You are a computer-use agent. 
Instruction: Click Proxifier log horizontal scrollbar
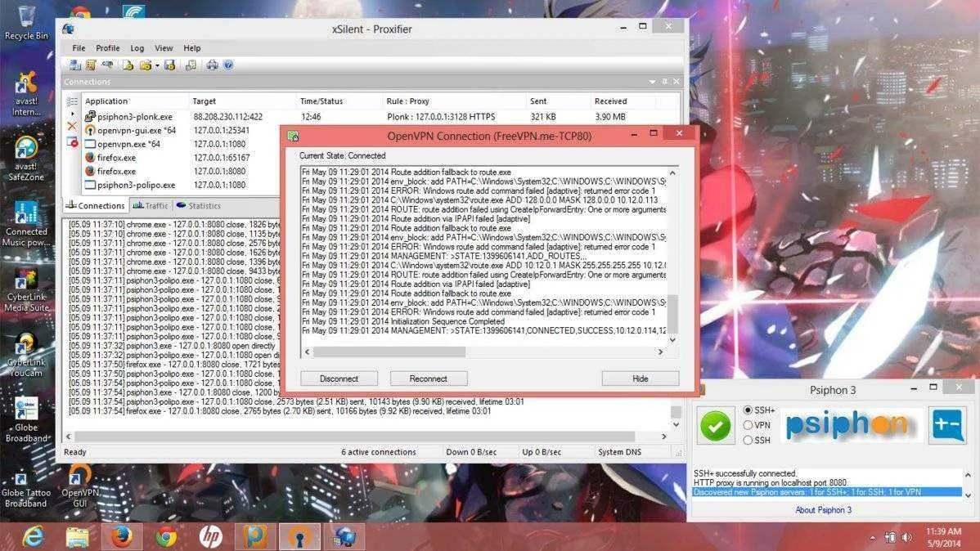click(354, 437)
